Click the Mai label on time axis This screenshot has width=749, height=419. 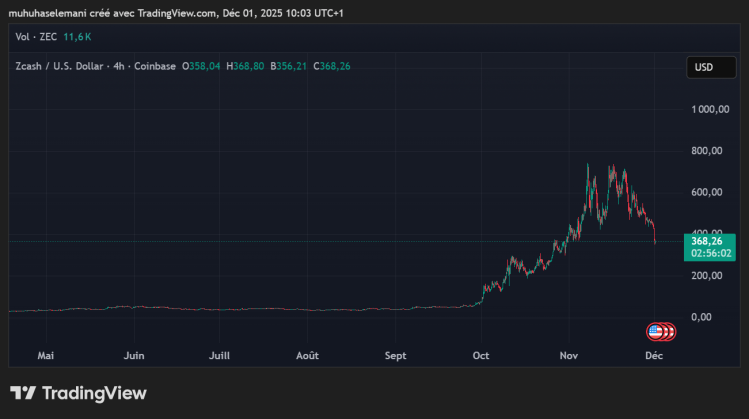pyautogui.click(x=46, y=356)
